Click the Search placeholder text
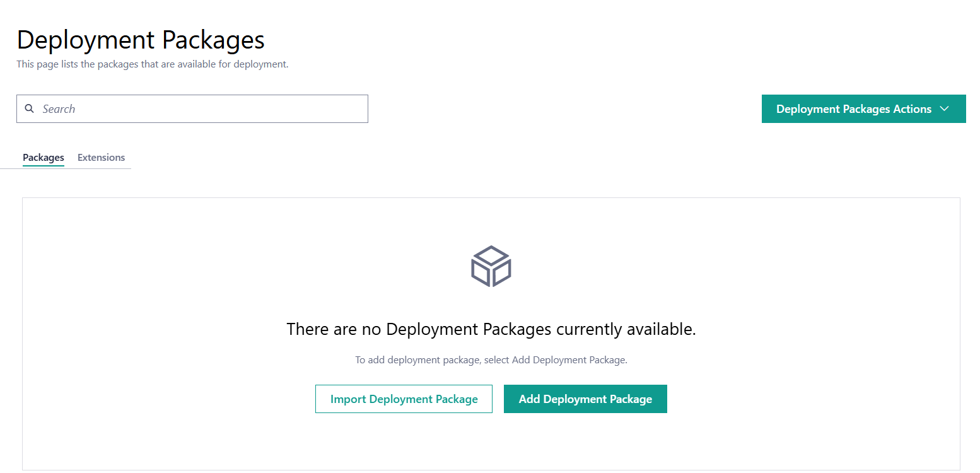Screen dimensions: 980x473 (59, 109)
